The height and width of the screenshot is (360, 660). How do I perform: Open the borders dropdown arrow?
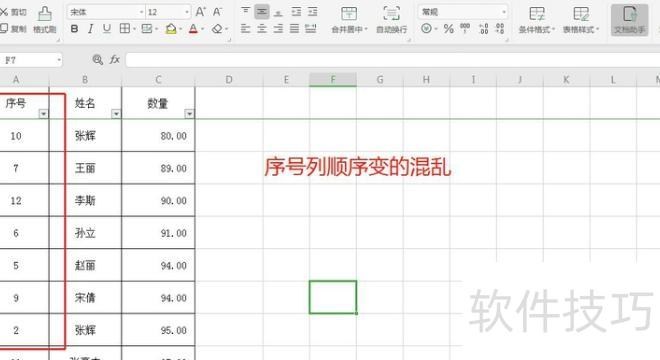click(134, 29)
